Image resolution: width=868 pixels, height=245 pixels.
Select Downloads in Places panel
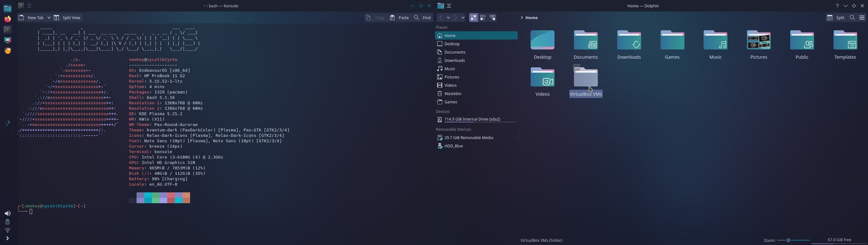(x=476, y=60)
